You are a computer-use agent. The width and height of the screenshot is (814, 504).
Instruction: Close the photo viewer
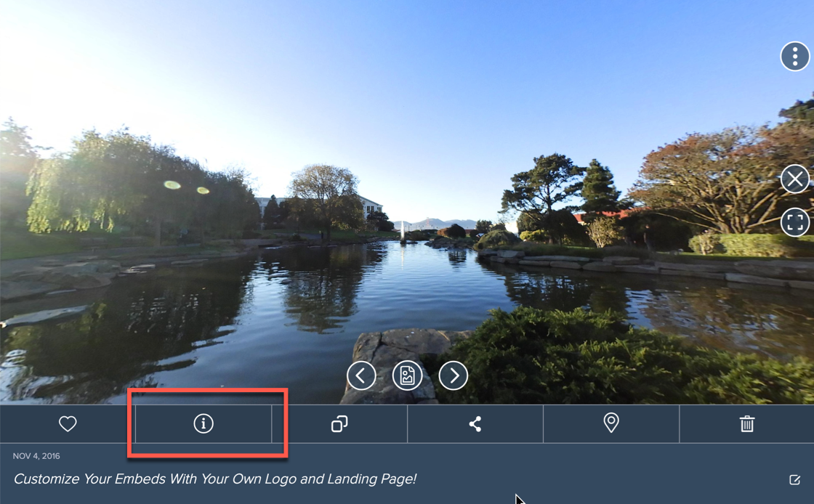pos(795,179)
